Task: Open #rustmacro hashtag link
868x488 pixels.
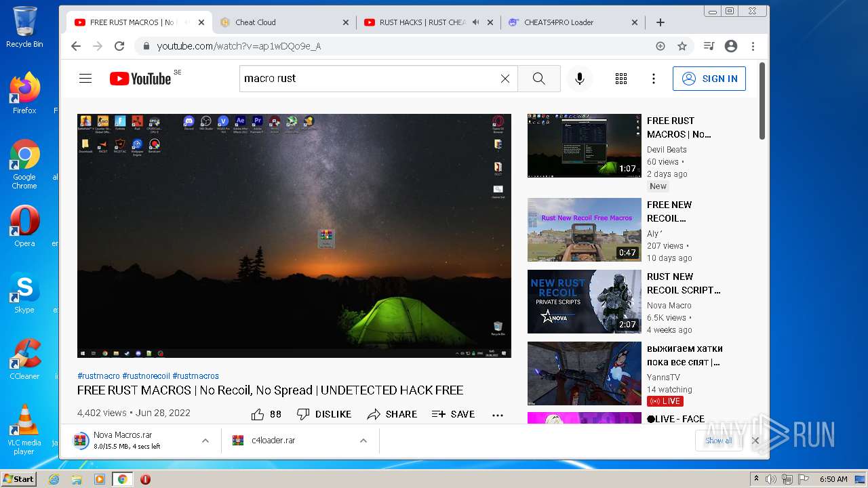Action: coord(98,376)
